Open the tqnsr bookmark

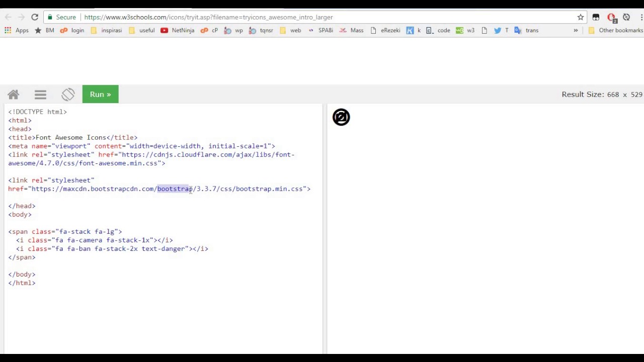point(261,30)
